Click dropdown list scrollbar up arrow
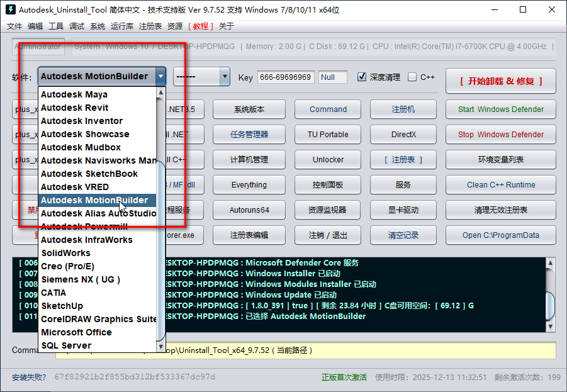The height and width of the screenshot is (392, 567). tap(161, 92)
